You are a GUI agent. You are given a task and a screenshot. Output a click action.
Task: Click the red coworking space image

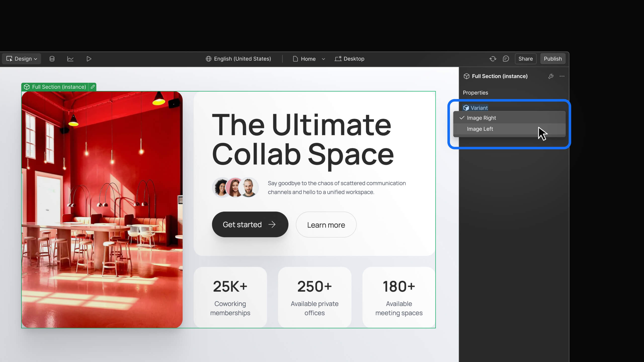[102, 209]
